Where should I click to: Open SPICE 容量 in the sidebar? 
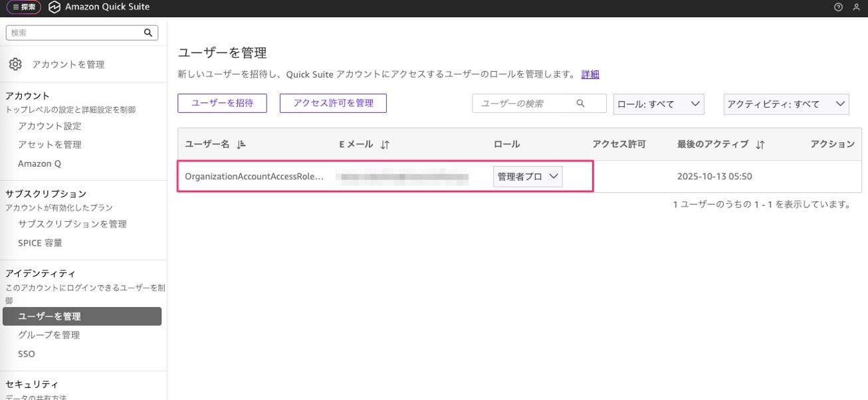[x=40, y=243]
